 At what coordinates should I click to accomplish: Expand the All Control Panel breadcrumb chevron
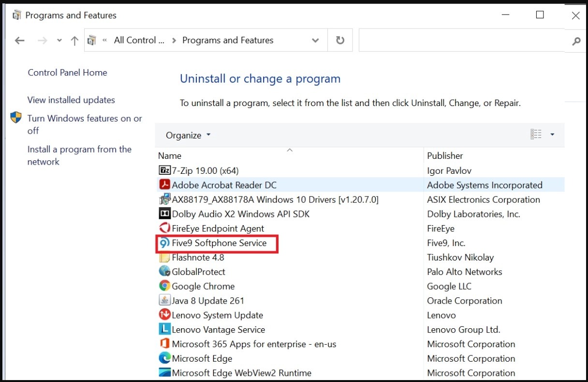tap(174, 41)
